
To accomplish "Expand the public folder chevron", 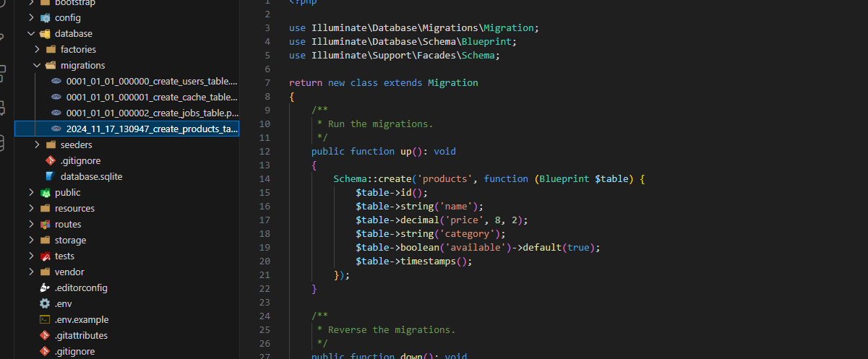I will click(x=31, y=192).
